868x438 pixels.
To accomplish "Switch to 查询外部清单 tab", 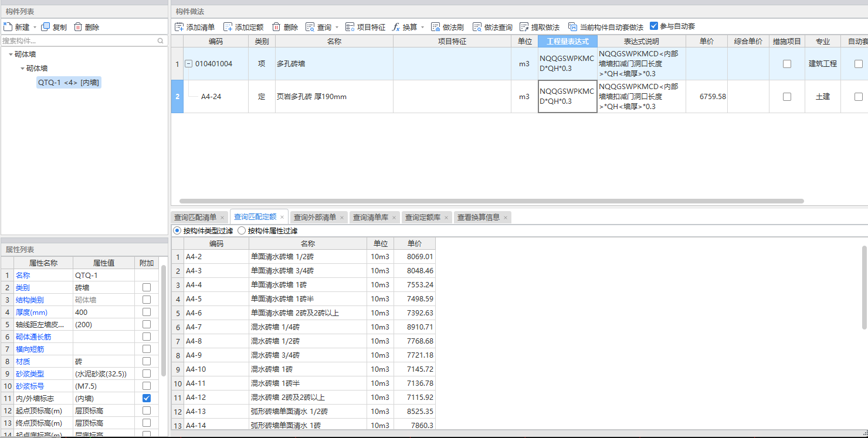I will click(x=315, y=218).
